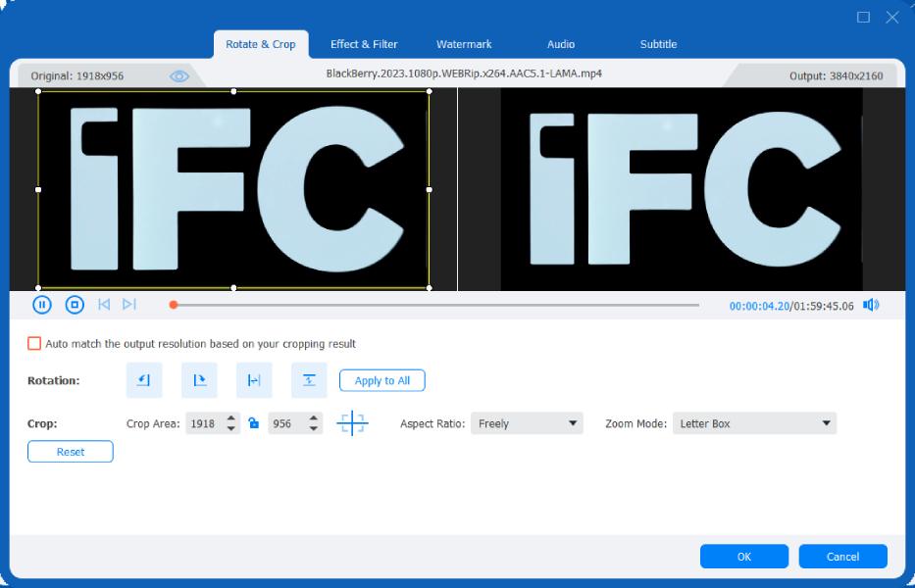Open the Audio tab
915x588 pixels.
(x=561, y=44)
